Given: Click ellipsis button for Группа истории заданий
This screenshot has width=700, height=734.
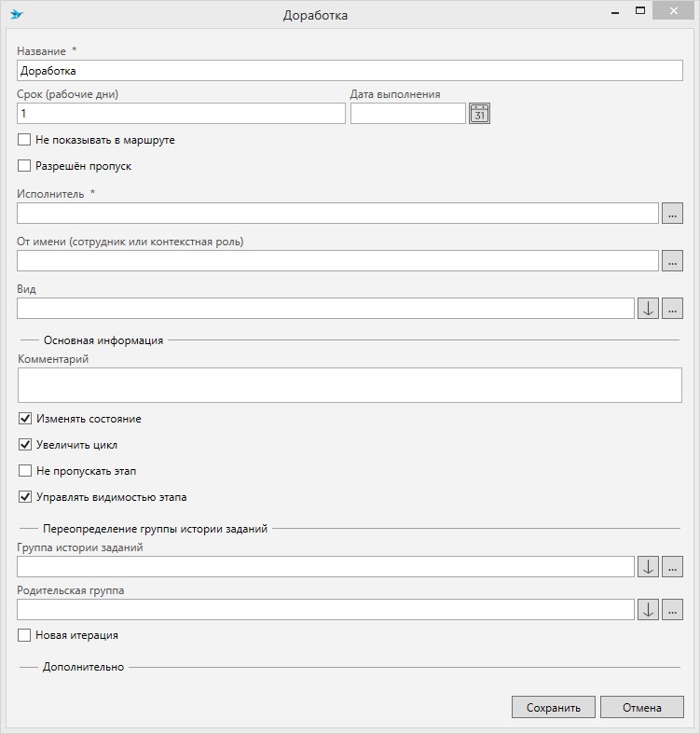Looking at the screenshot, I should 672,567.
